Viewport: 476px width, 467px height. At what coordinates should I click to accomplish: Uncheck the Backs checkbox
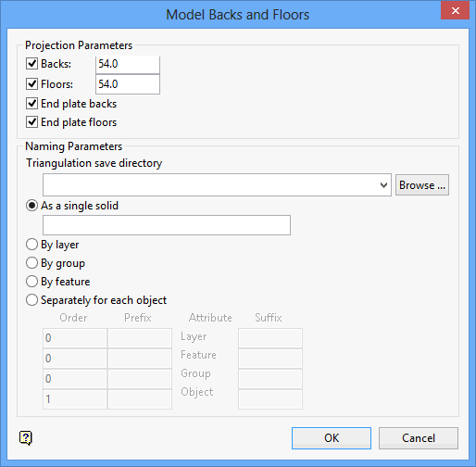tap(32, 64)
